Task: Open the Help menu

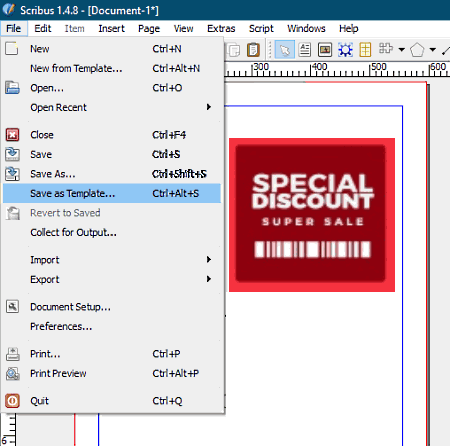Action: 349,29
